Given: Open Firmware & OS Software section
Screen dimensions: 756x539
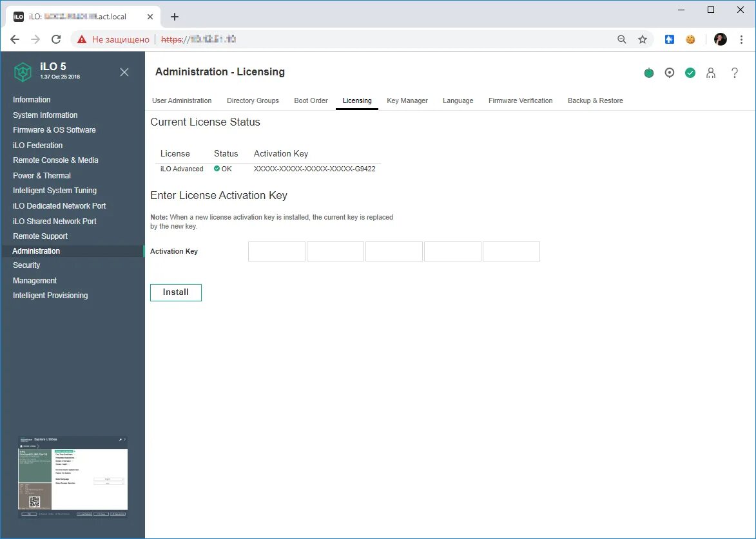Looking at the screenshot, I should 55,130.
